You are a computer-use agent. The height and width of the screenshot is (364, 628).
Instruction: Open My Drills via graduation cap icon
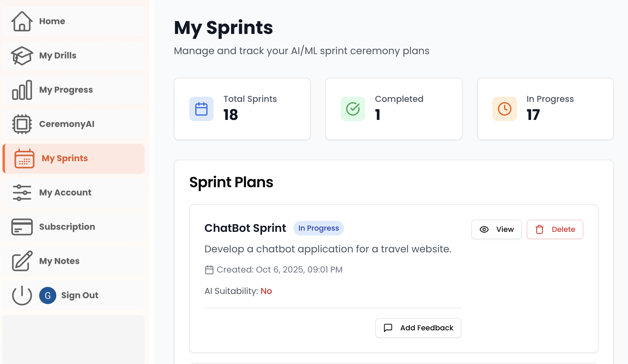click(x=21, y=55)
